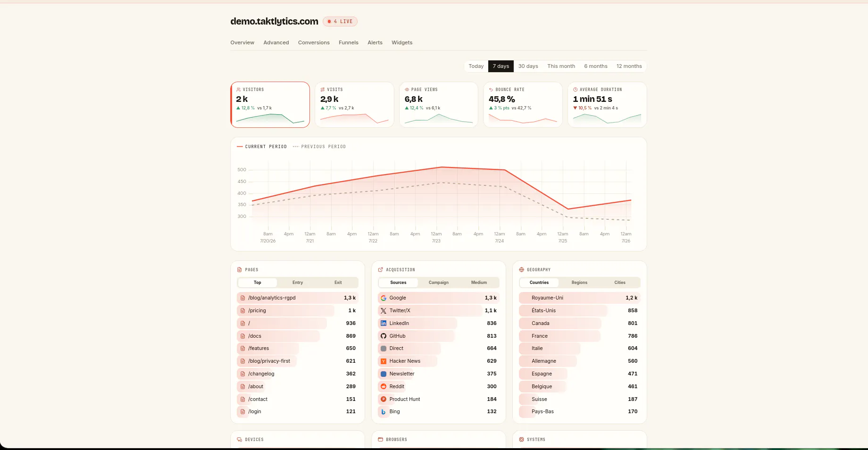Image resolution: width=868 pixels, height=450 pixels.
Task: Select the Average Duration metric card
Action: 607,105
